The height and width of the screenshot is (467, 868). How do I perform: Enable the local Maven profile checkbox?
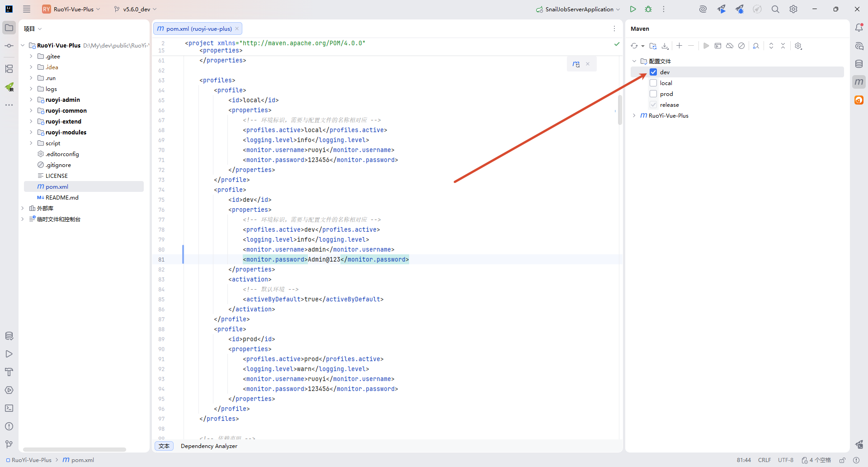(x=653, y=83)
